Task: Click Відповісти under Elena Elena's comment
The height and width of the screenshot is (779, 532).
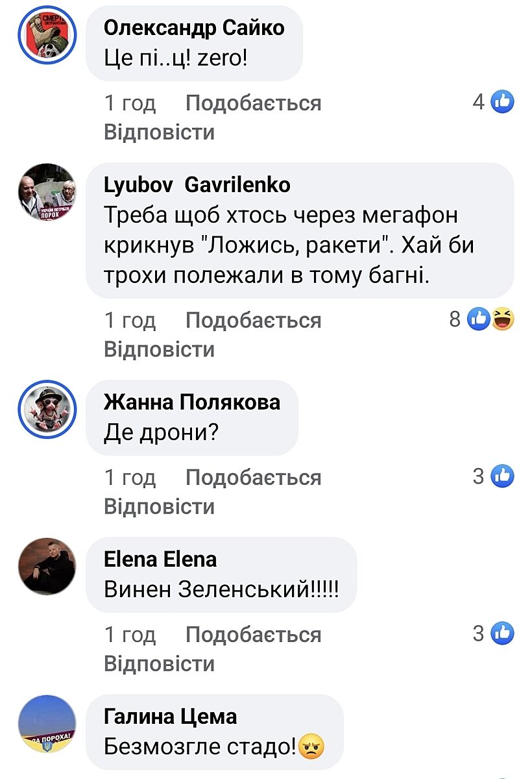Action: [159, 663]
